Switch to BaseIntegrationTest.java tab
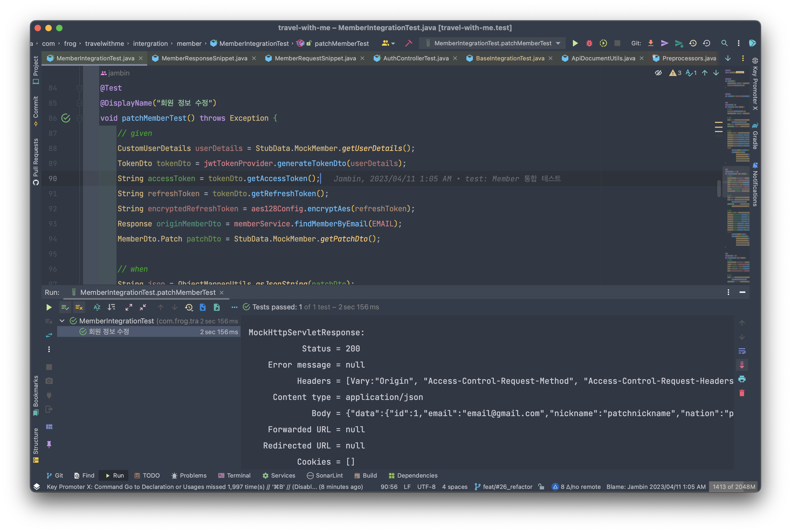The image size is (791, 532). [x=510, y=58]
